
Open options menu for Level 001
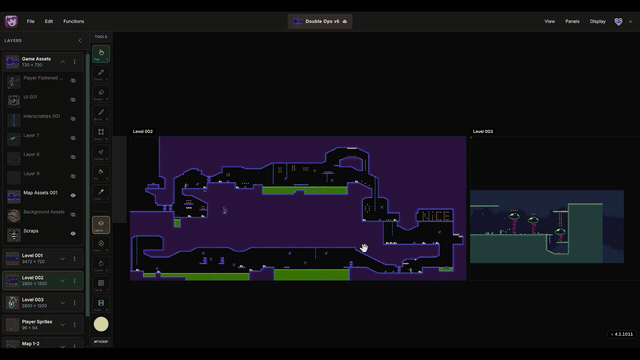75,258
